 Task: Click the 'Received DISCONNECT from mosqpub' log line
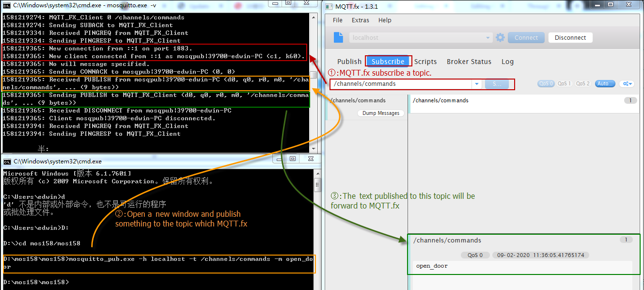pos(117,111)
